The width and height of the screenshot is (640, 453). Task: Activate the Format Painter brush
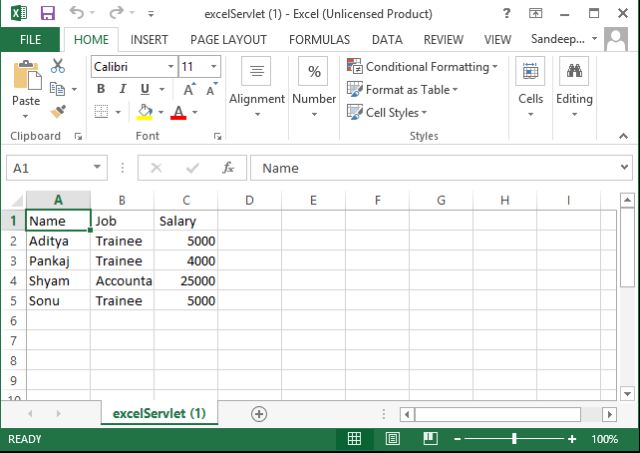pyautogui.click(x=58, y=111)
